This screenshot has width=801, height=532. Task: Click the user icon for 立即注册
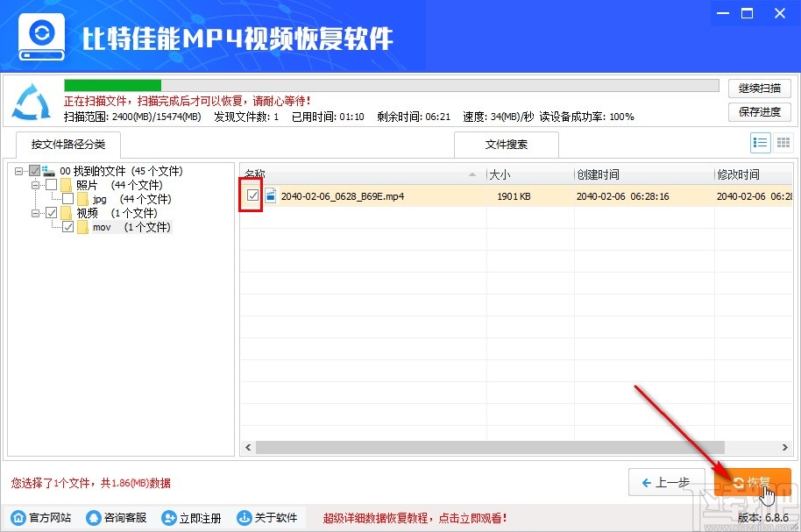[x=168, y=518]
